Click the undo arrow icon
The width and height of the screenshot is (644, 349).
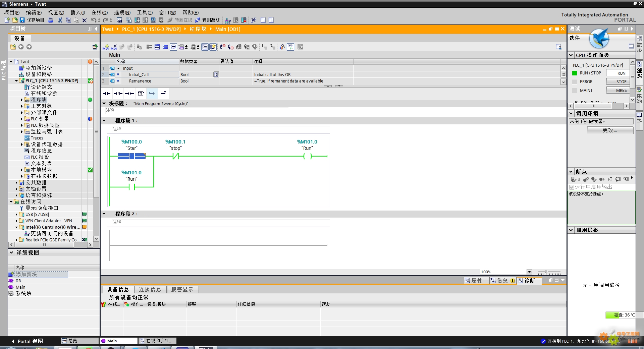point(94,20)
